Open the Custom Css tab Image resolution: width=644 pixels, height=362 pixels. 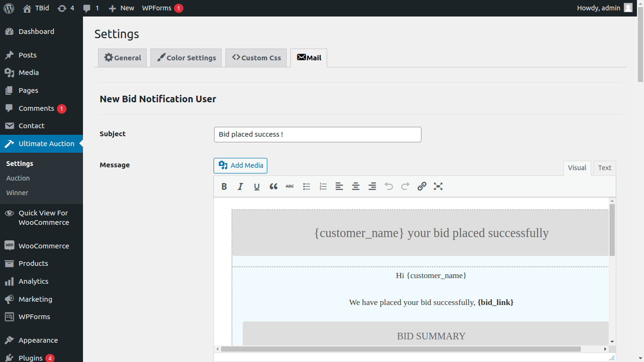[256, 58]
